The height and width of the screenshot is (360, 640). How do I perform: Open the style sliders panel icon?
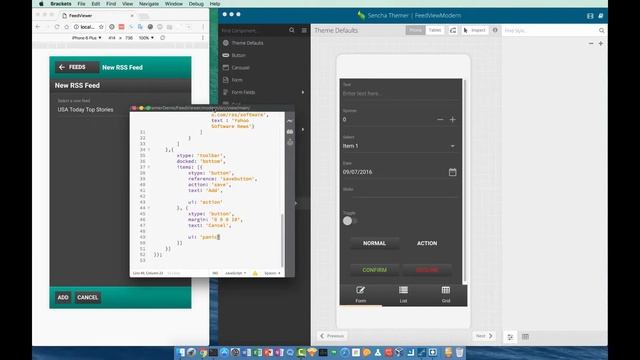[510, 337]
